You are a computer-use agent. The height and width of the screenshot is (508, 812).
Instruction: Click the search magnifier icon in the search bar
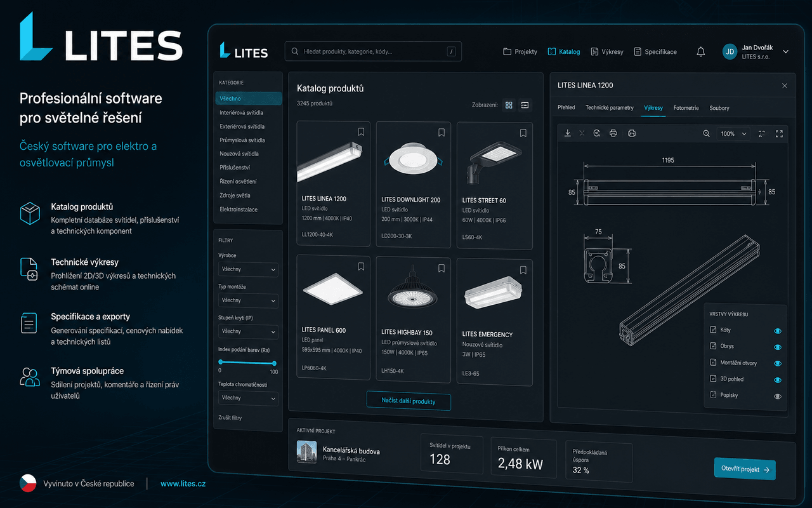[x=295, y=51]
